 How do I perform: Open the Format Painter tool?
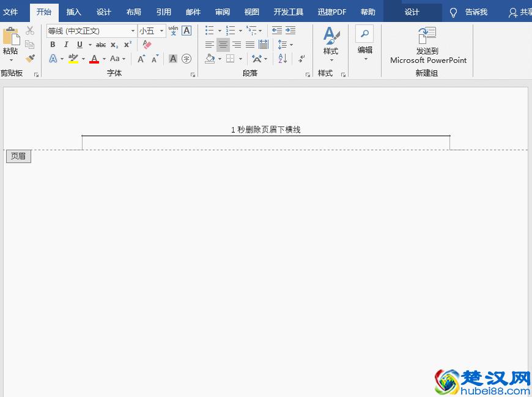pyautogui.click(x=30, y=59)
